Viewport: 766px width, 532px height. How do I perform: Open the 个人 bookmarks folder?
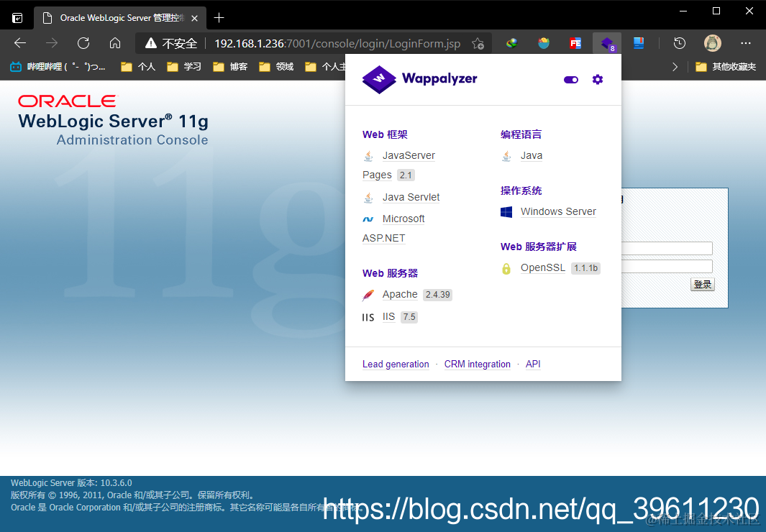click(x=138, y=67)
